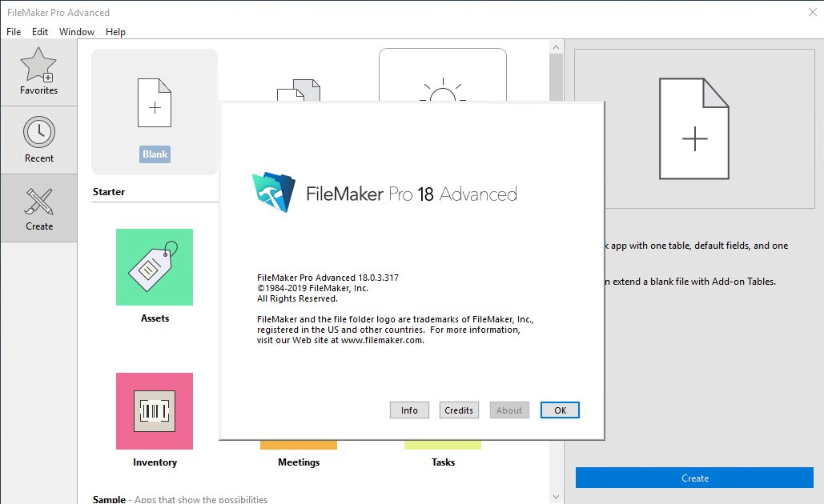
Task: Click the grayed About button
Action: click(x=509, y=410)
